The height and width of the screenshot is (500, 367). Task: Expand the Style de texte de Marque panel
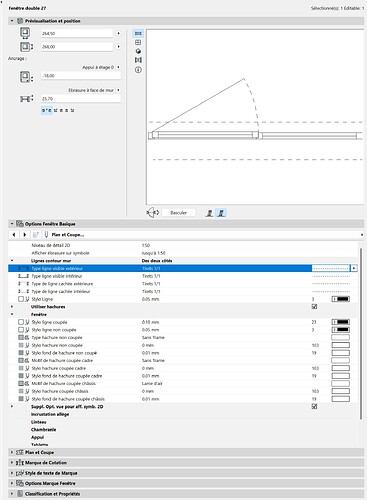click(12, 473)
